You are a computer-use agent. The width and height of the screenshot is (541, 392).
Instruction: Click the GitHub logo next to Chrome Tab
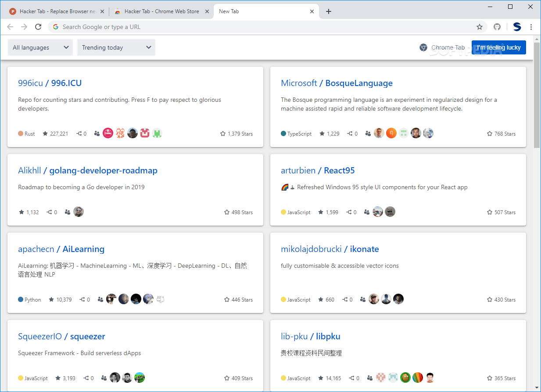point(423,47)
